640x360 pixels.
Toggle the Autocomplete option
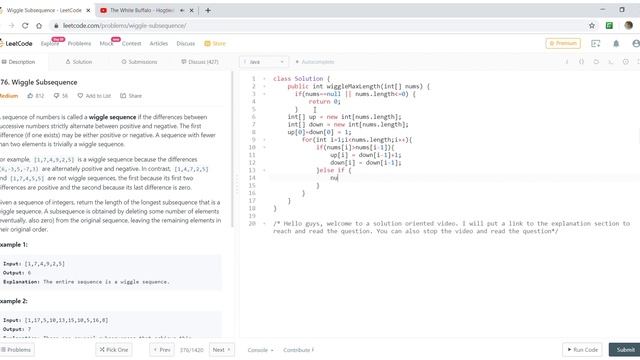(x=314, y=62)
